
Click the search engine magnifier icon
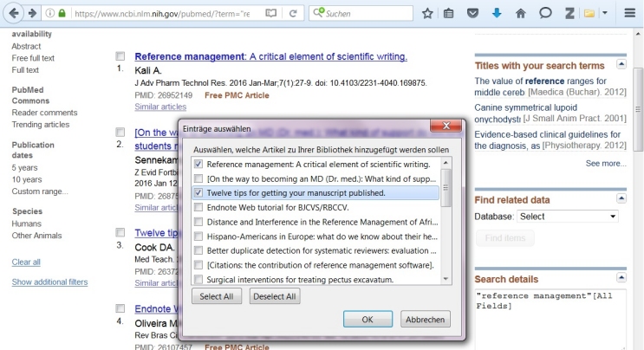(318, 13)
